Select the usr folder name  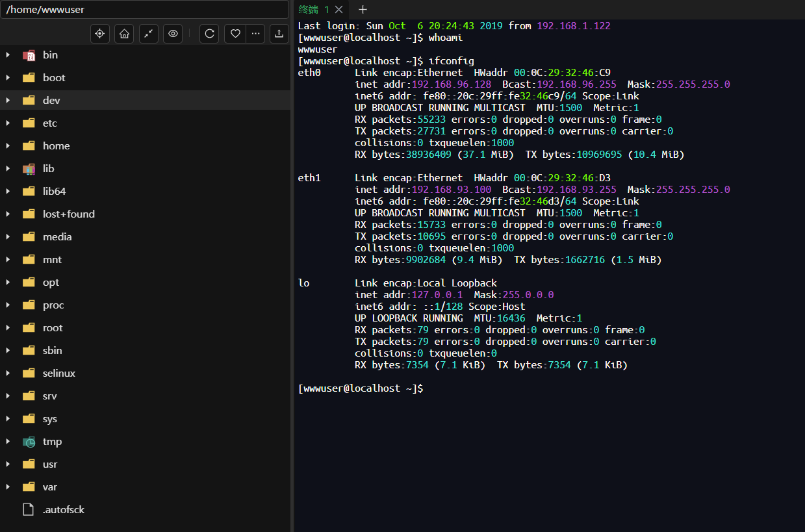pos(50,464)
